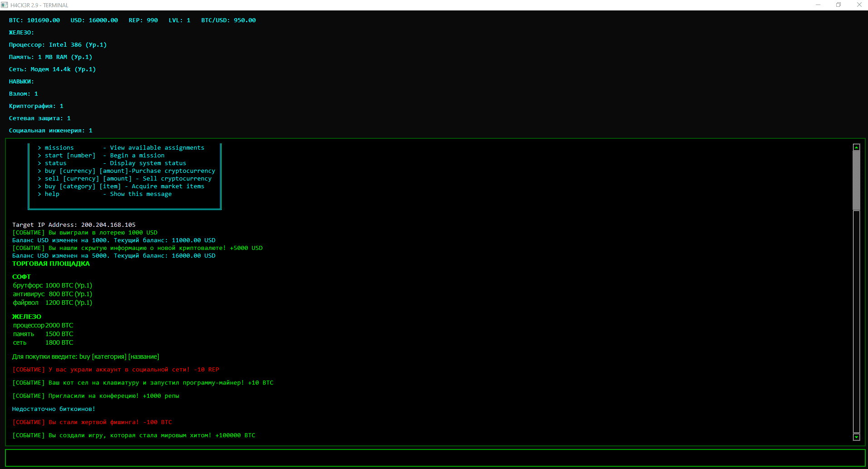Screen dimensions: 868x469
Task: Click the ТОРГОВАЯ ПЛОЩАДКА heading
Action: tap(51, 264)
